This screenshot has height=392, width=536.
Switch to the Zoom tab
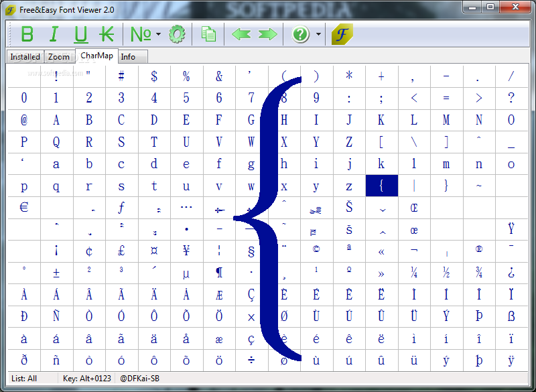pyautogui.click(x=59, y=57)
